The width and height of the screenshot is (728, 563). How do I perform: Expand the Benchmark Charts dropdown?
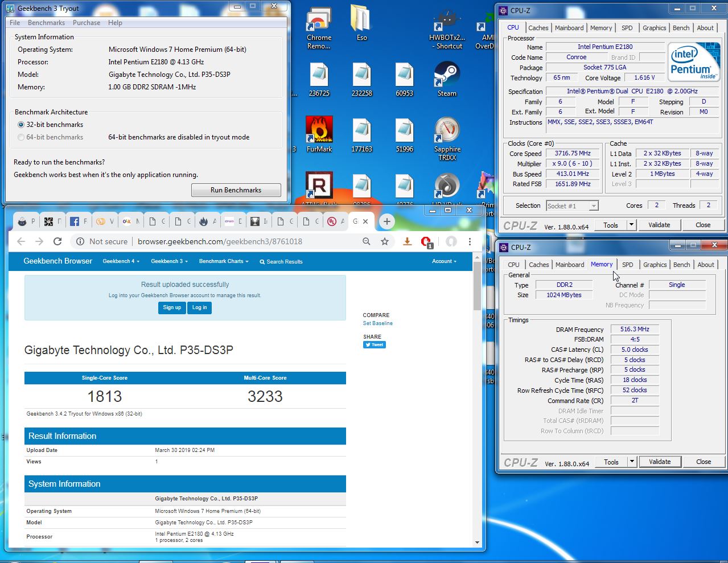[x=224, y=261]
